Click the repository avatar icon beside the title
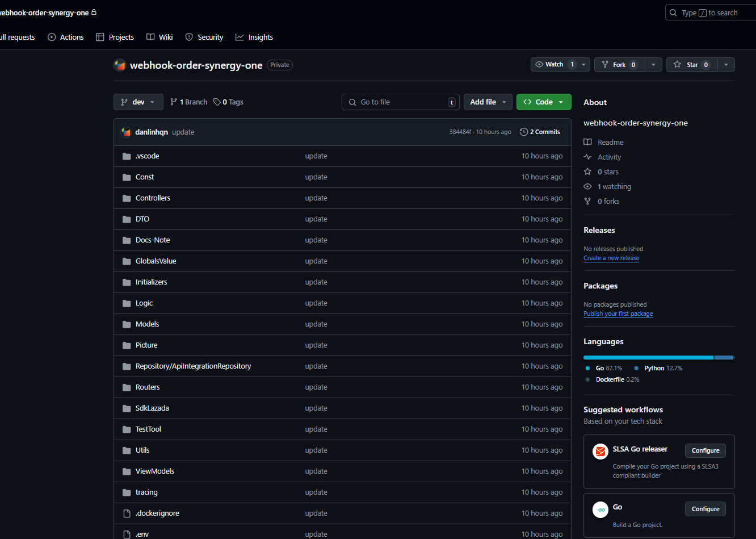The image size is (756, 539). tap(119, 65)
